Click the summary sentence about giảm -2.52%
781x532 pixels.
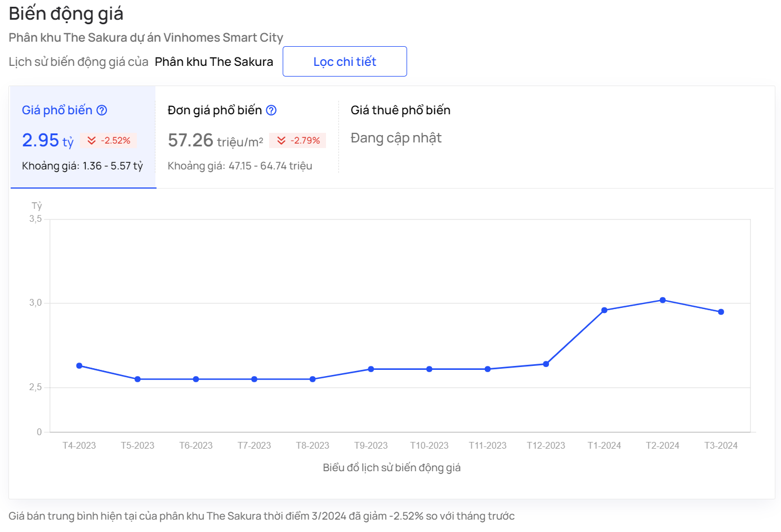click(x=262, y=516)
